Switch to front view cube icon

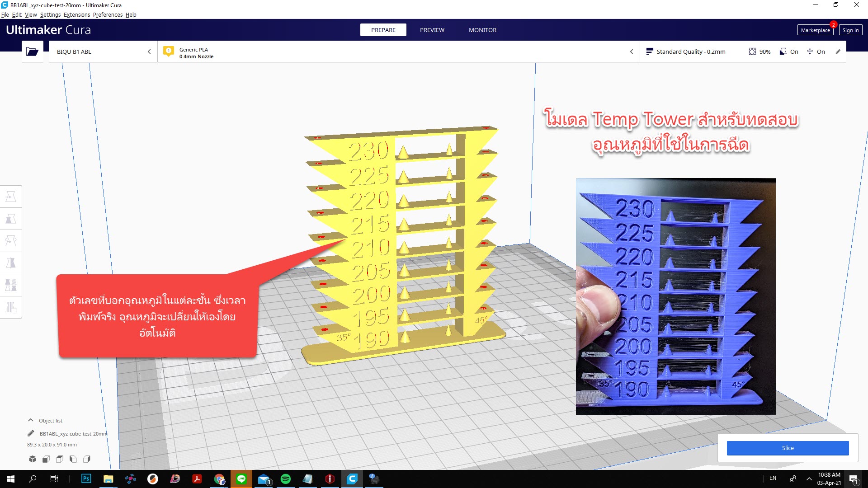tap(46, 459)
